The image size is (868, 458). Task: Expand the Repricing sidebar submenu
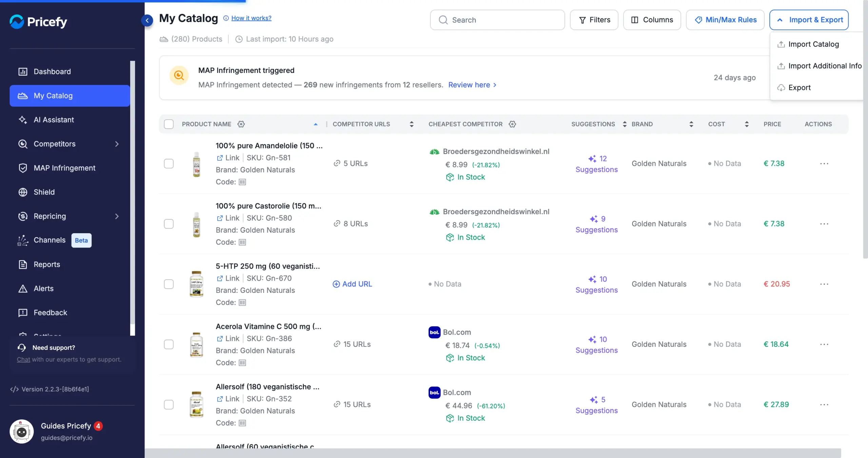(117, 216)
